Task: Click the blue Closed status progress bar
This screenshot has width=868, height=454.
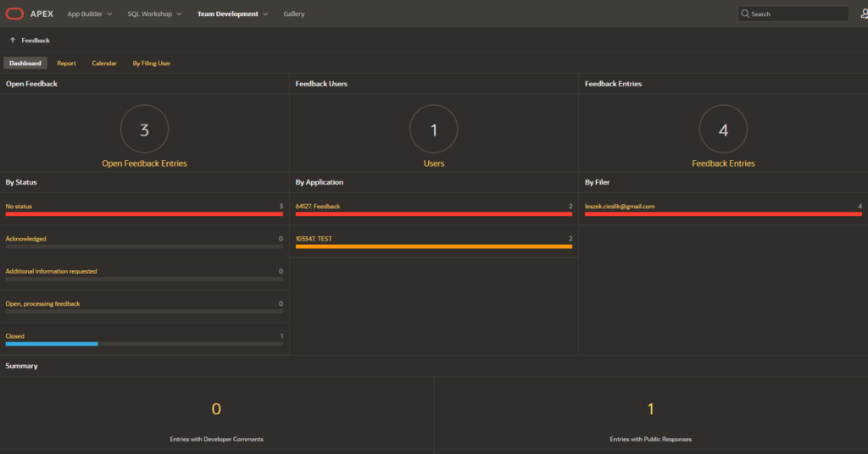Action: 52,344
